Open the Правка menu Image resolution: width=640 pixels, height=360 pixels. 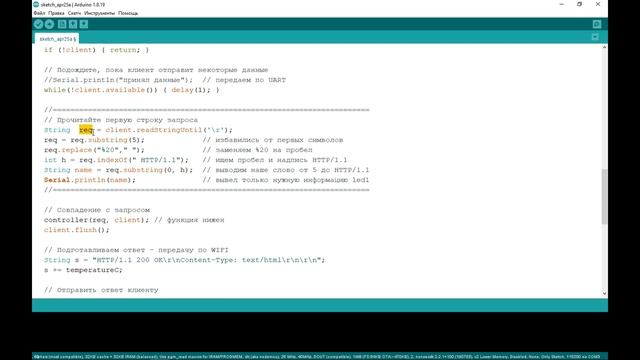pyautogui.click(x=56, y=13)
